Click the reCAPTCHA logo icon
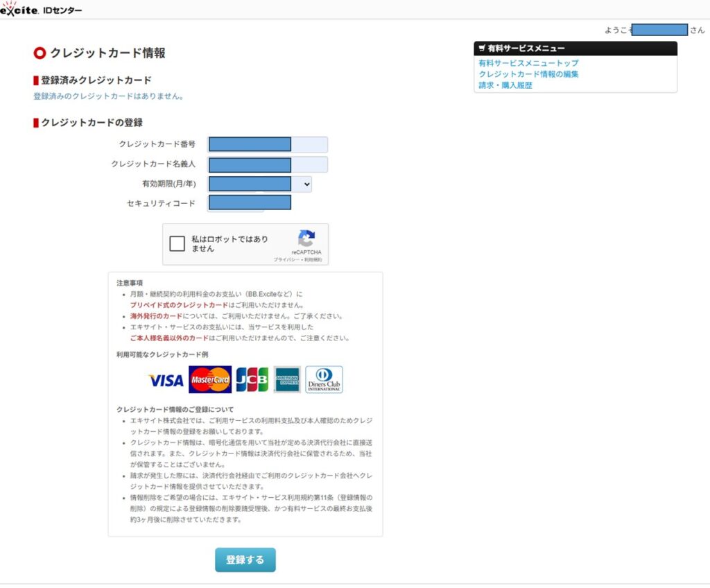Screen dimensions: 710x588 coord(306,239)
